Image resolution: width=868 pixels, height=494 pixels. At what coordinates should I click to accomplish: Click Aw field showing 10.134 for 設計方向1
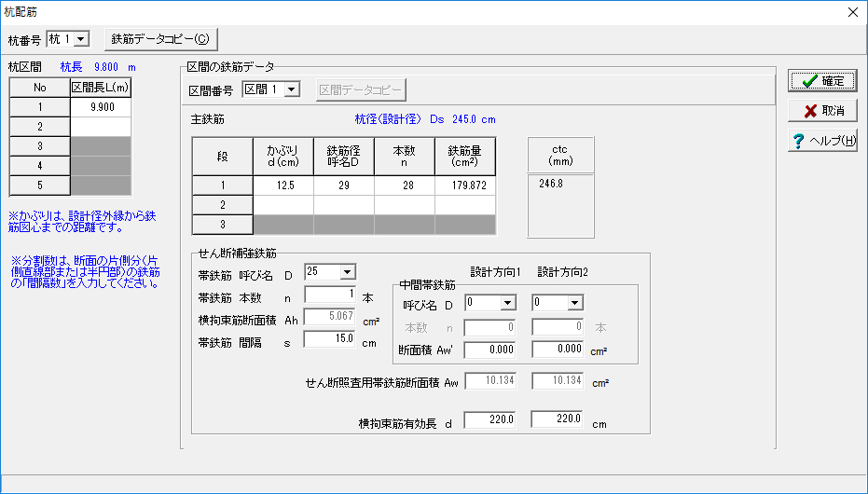(x=490, y=381)
